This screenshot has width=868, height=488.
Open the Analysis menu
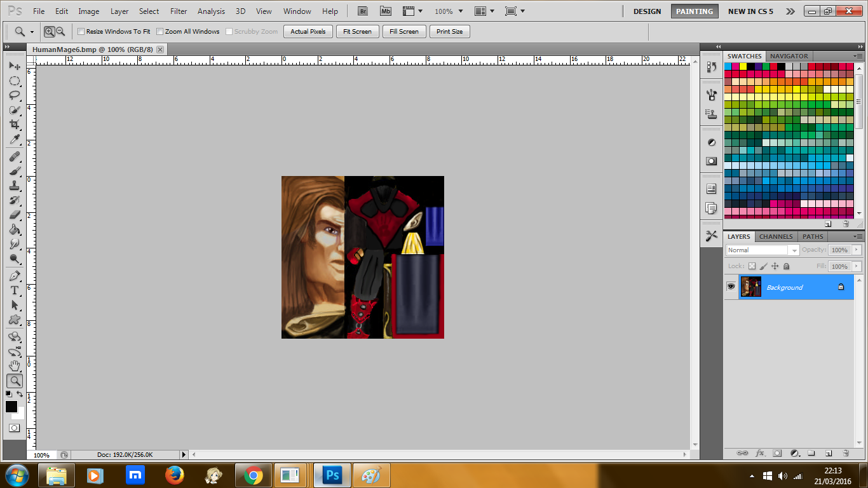click(211, 11)
